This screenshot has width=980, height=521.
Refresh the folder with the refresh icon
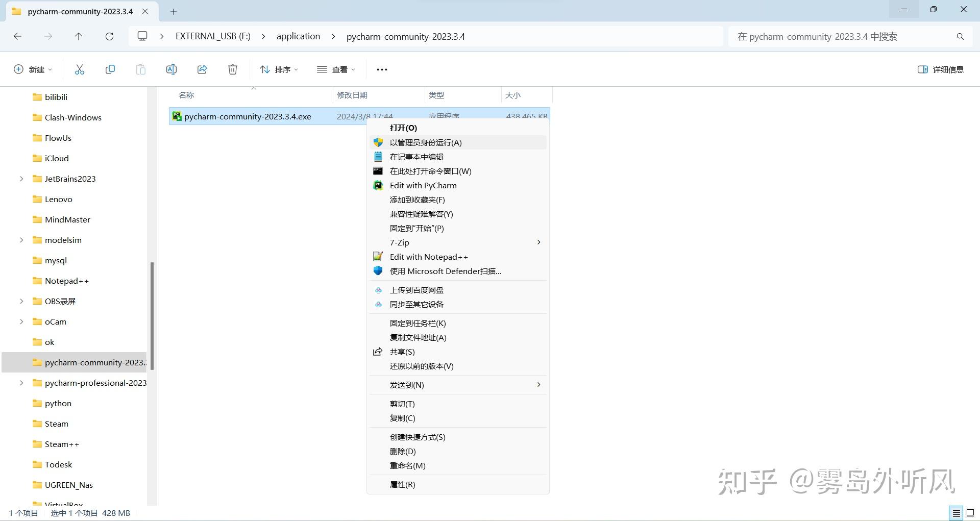[109, 36]
